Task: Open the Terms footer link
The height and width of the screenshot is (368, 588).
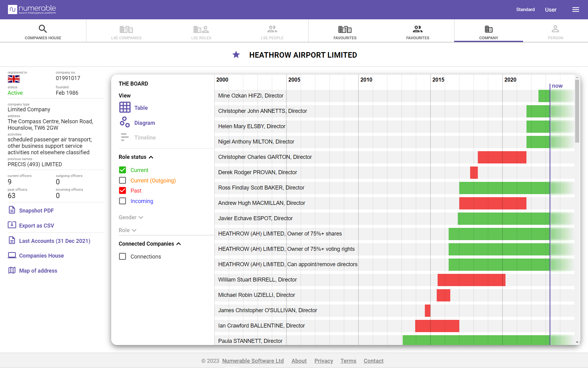Action: click(348, 361)
